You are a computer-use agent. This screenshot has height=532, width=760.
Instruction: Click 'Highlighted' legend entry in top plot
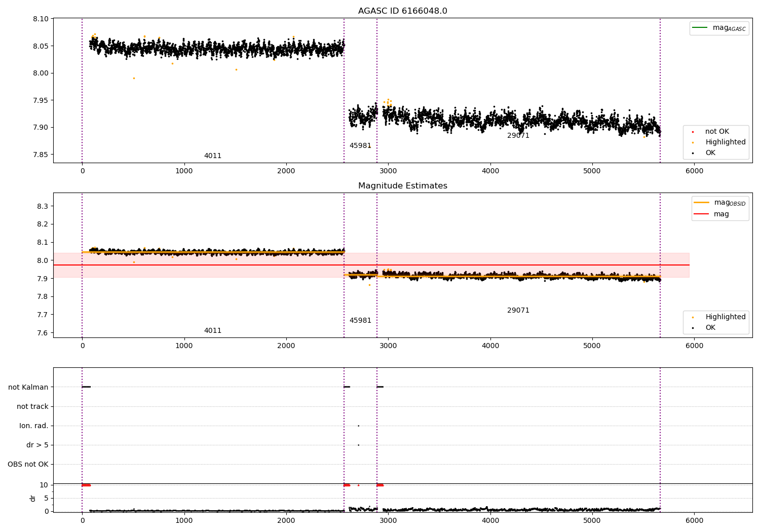click(719, 142)
